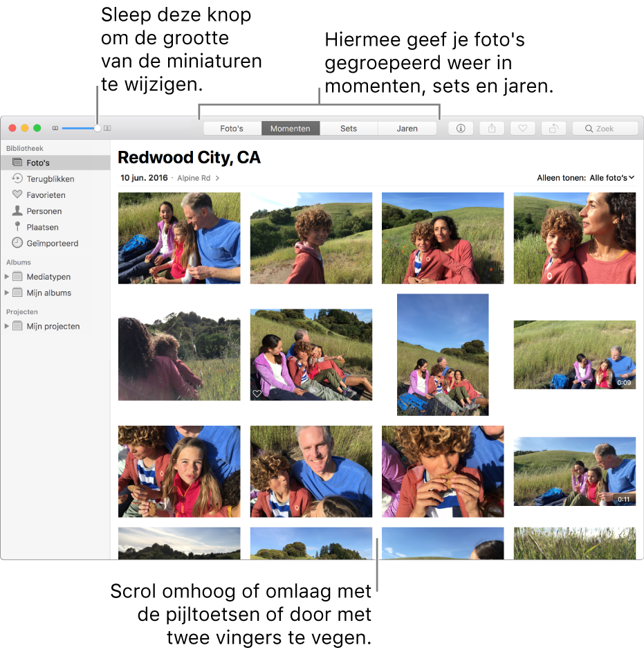Screen dimensions: 644x652
Task: Open Personen in the sidebar
Action: [44, 211]
